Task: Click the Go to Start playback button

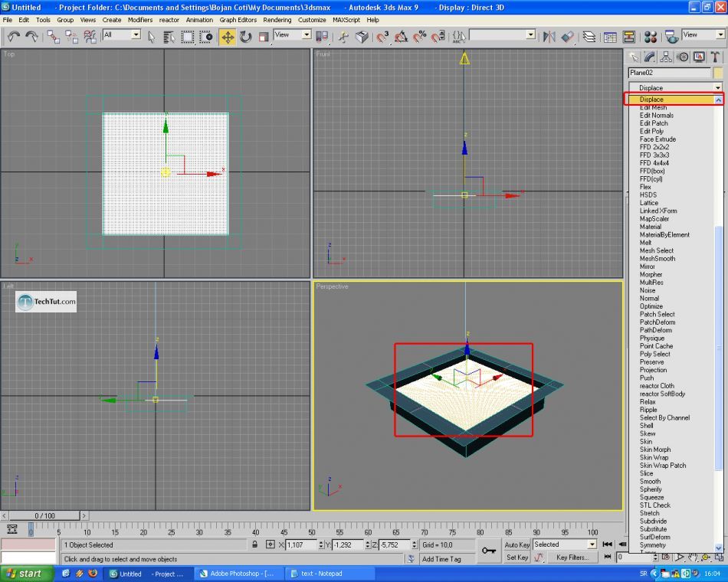Action: [x=607, y=544]
